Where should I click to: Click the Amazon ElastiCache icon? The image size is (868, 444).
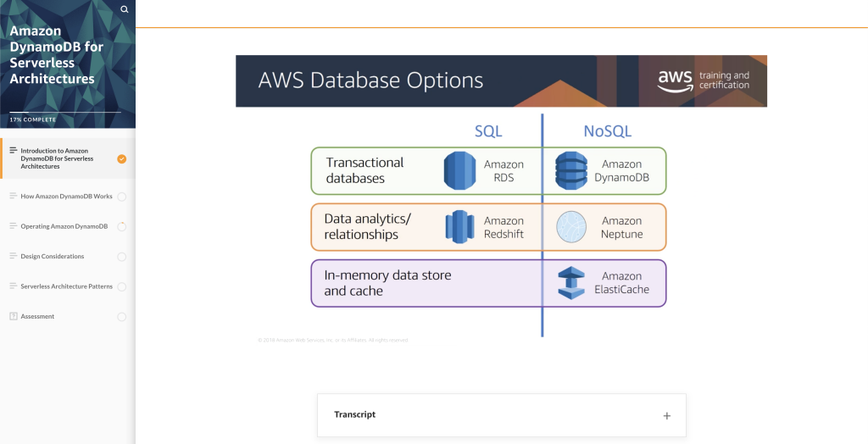click(x=570, y=282)
